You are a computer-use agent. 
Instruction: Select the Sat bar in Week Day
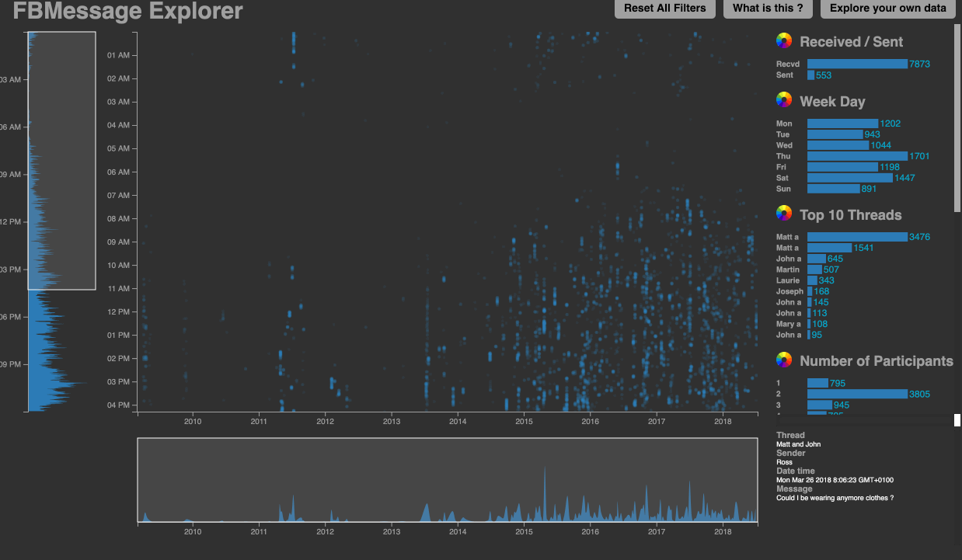850,178
